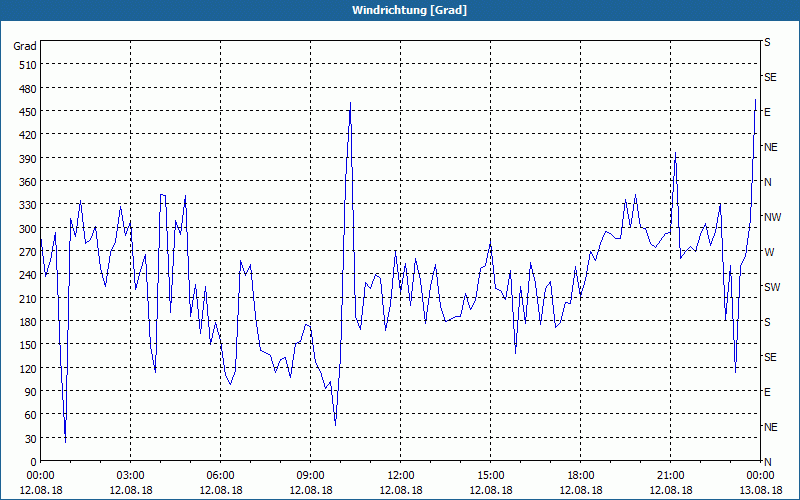Click the 510 value on the degree axis
800x500 pixels.
click(x=28, y=65)
